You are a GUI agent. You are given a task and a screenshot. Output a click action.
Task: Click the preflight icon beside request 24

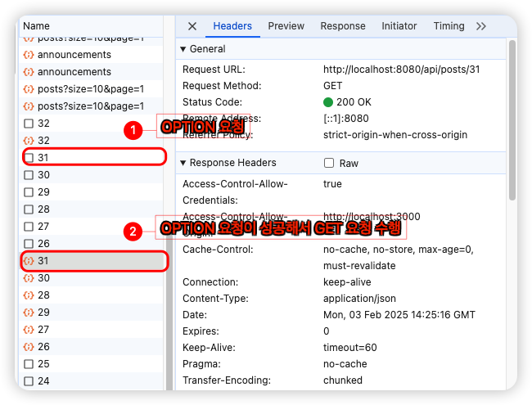(29, 381)
